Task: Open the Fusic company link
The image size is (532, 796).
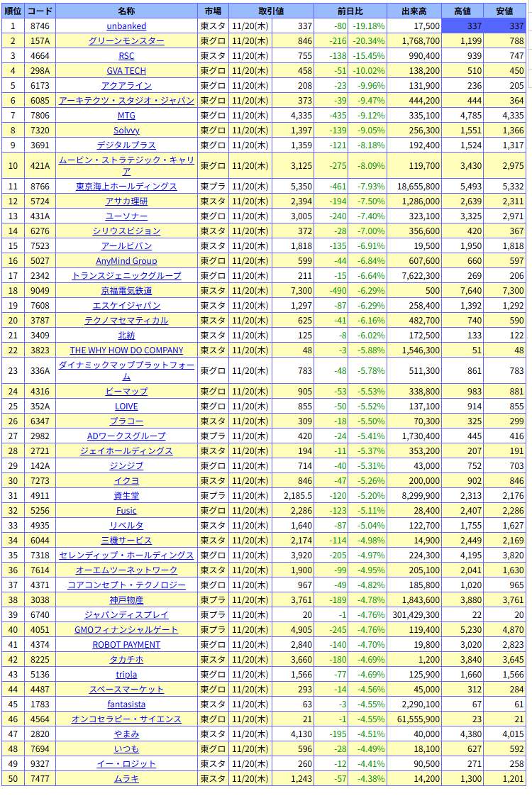Action: coord(126,511)
